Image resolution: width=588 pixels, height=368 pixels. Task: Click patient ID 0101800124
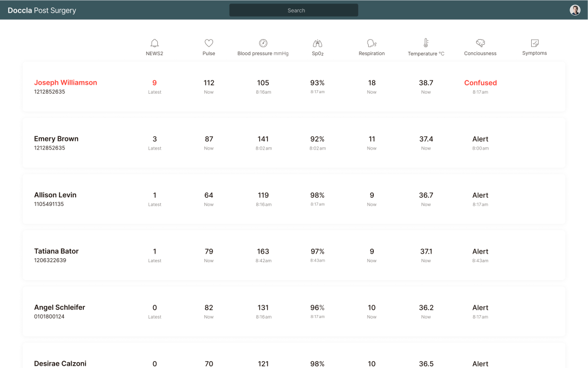click(49, 317)
